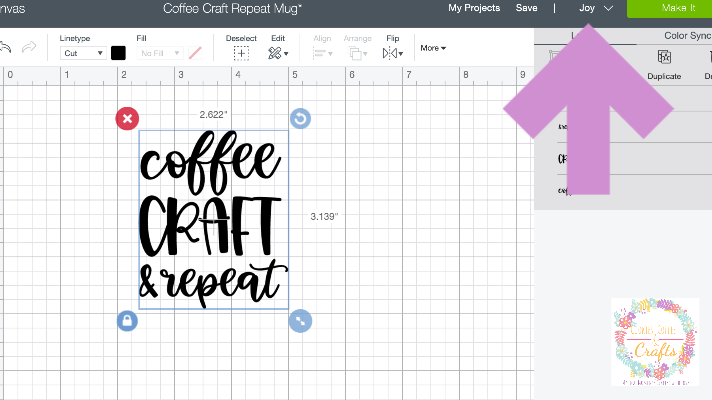
Task: Click the rotate handle on the selection
Action: coord(300,119)
